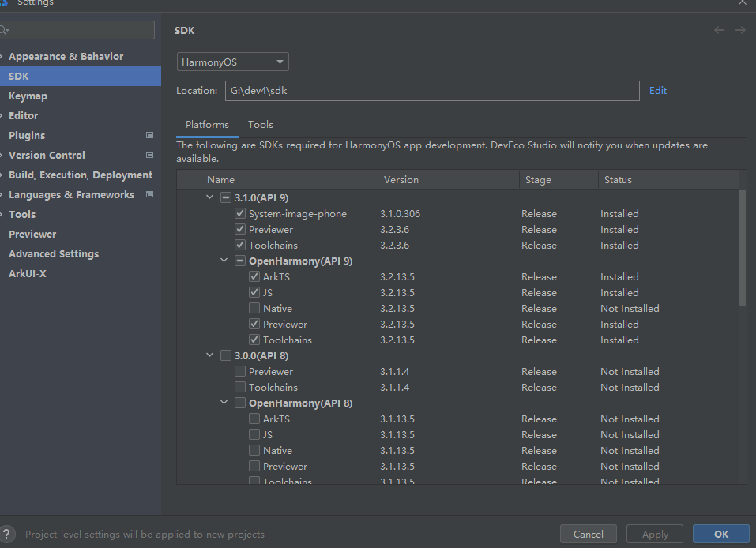Open the HarmonyOS SDK type dropdown
756x548 pixels.
tap(233, 62)
